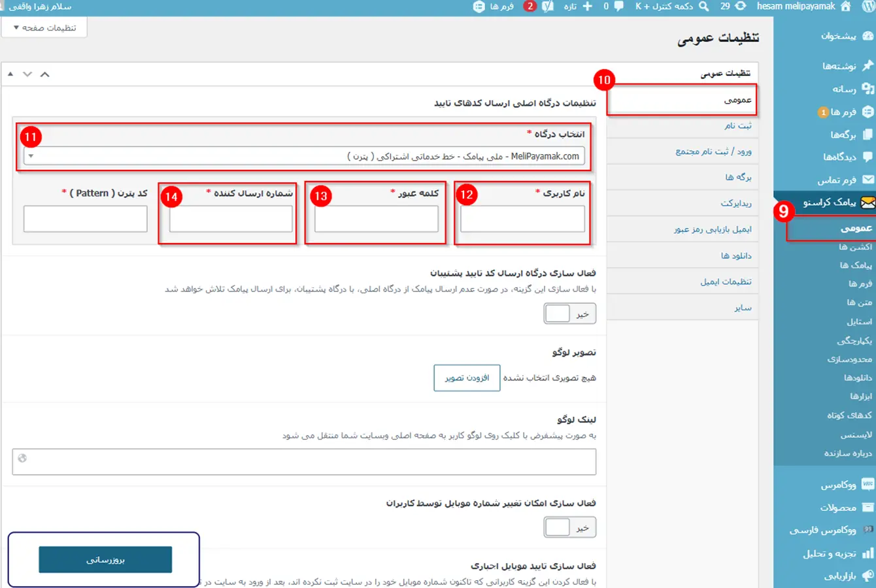Screen dimensions: 876x588
Task: Click the pages icon for برگه‌ها
Action: click(868, 135)
